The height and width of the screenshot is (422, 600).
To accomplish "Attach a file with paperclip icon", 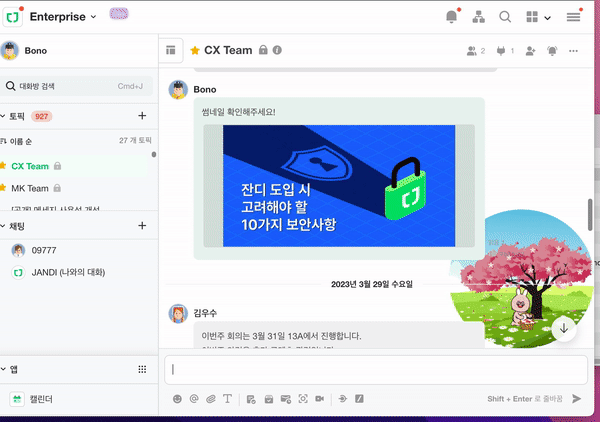I will (211, 399).
